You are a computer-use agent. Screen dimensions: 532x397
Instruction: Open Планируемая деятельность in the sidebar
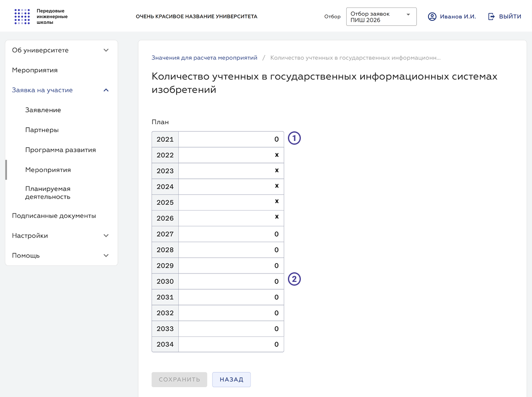[x=48, y=193]
